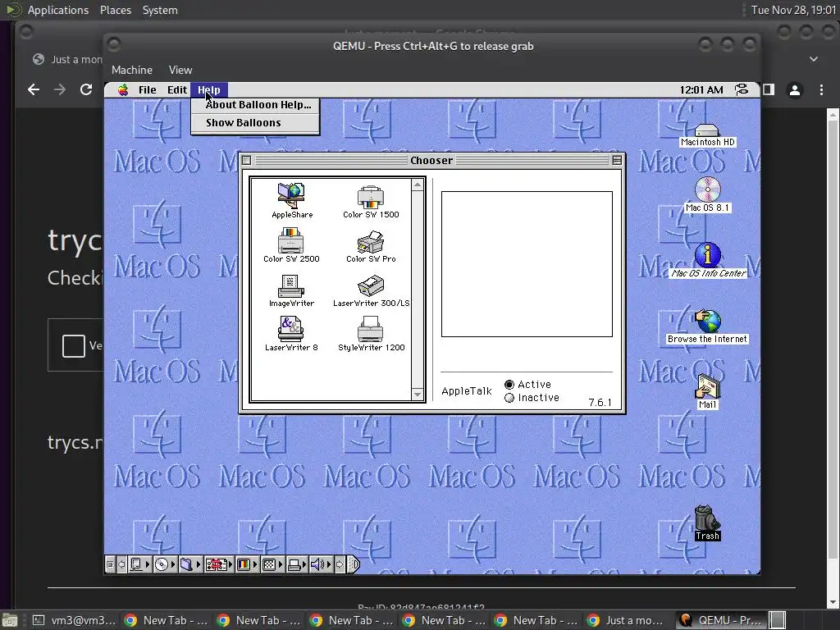Click the control strip close box
Image resolution: width=840 pixels, height=630 pixels.
[110, 564]
